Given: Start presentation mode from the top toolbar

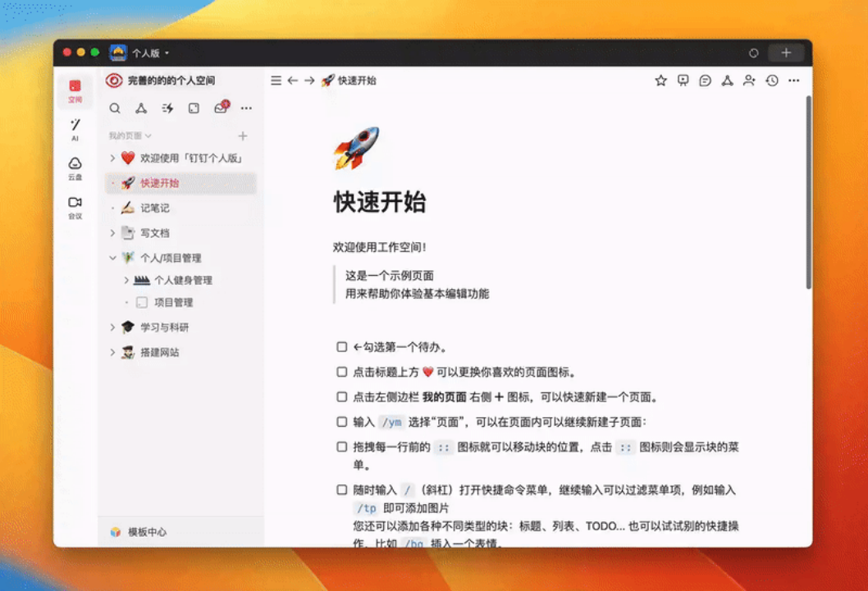Looking at the screenshot, I should [682, 80].
